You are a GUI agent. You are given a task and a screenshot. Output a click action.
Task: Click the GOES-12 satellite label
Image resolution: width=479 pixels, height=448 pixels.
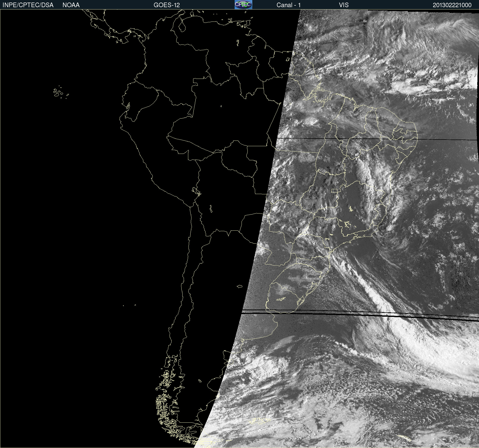(x=167, y=5)
